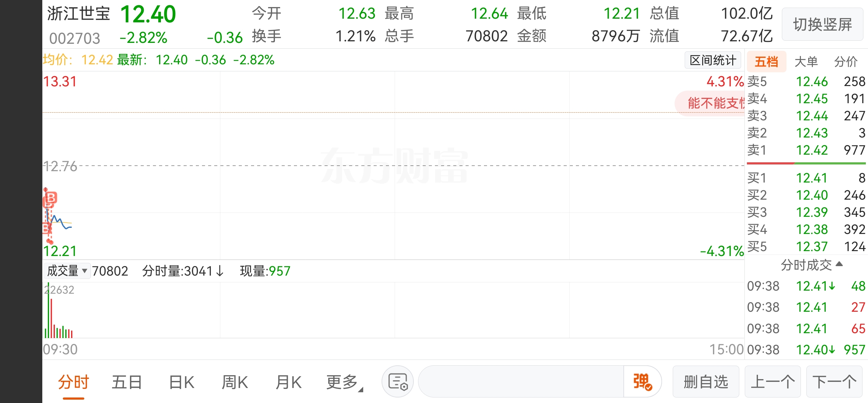Tap the 能不能支 comment bubble

pos(710,103)
